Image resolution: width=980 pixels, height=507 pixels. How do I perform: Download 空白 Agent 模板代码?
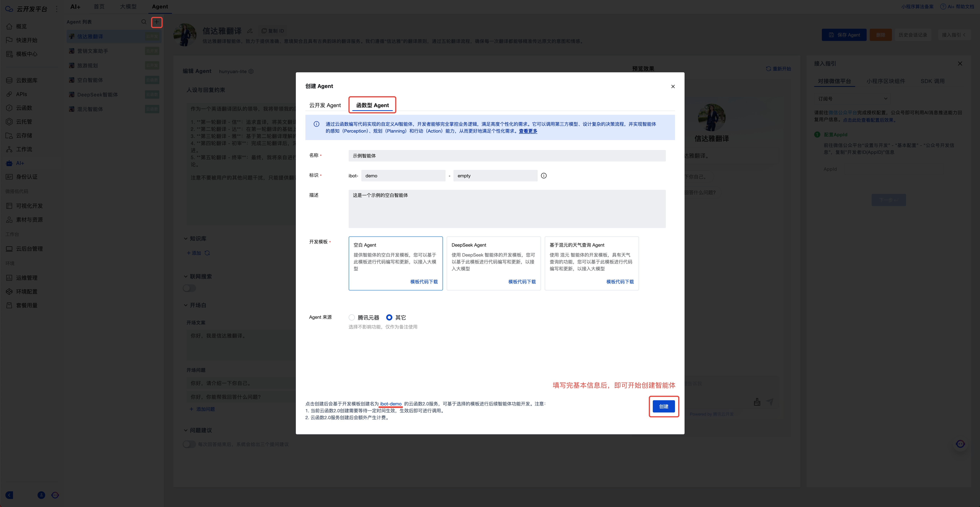pyautogui.click(x=424, y=282)
